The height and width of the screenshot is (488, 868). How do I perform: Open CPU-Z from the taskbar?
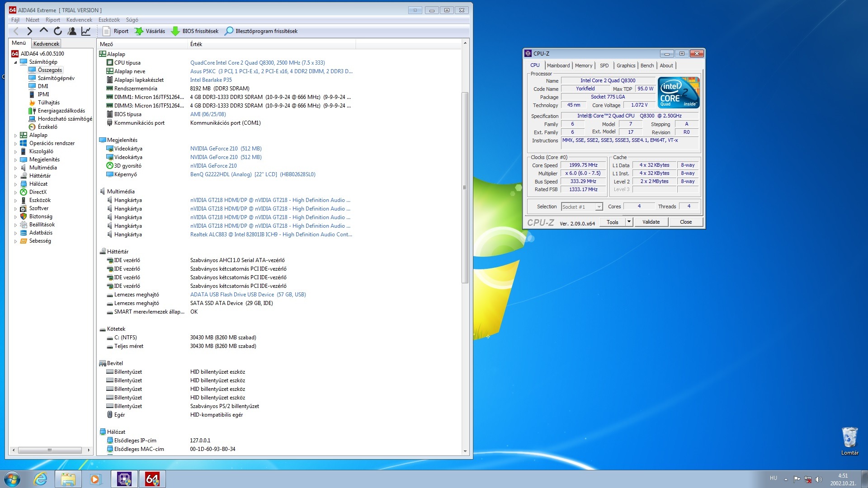(x=124, y=479)
